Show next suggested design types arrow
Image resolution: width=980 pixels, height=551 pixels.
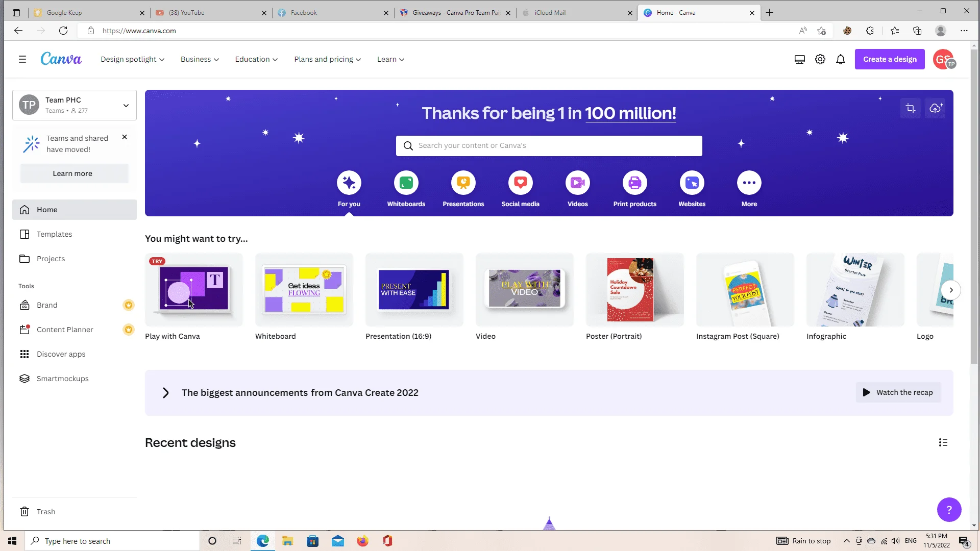(951, 290)
